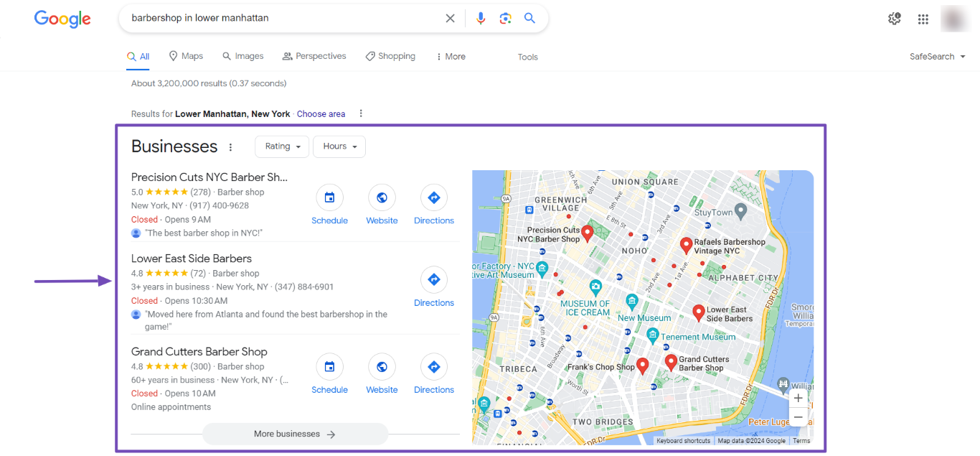This screenshot has width=980, height=456.
Task: Get Directions to Lower East Side Barbers
Action: (x=433, y=280)
